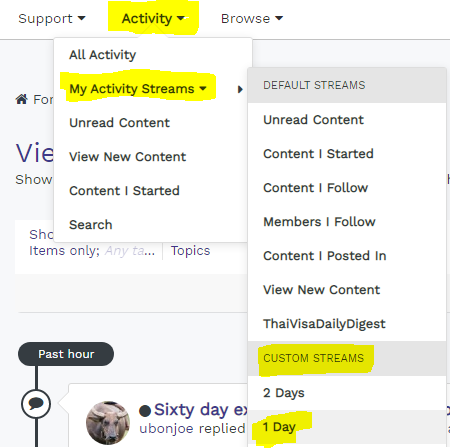Select Search from Activity menu
450x448 pixels.
(x=91, y=225)
